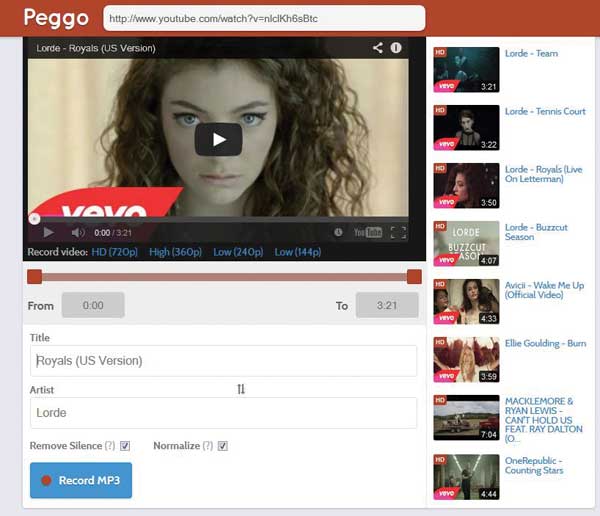Toggle fullscreen on the video player
The width and height of the screenshot is (600, 516).
pos(398,232)
